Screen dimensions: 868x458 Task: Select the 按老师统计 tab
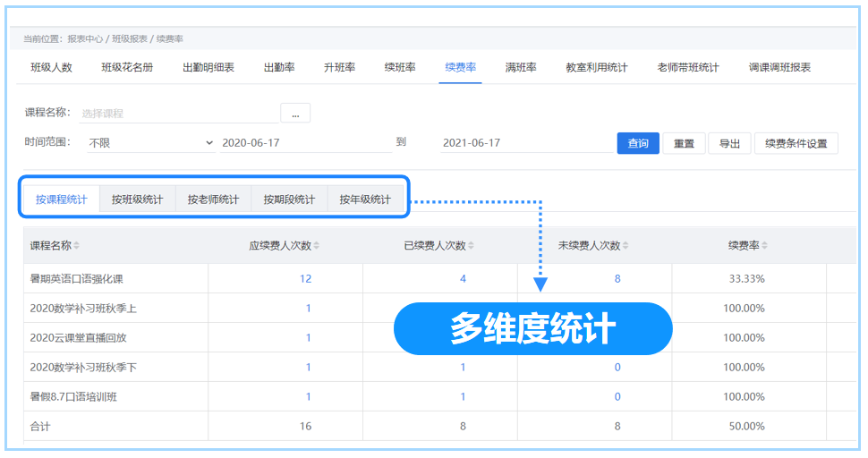(213, 199)
